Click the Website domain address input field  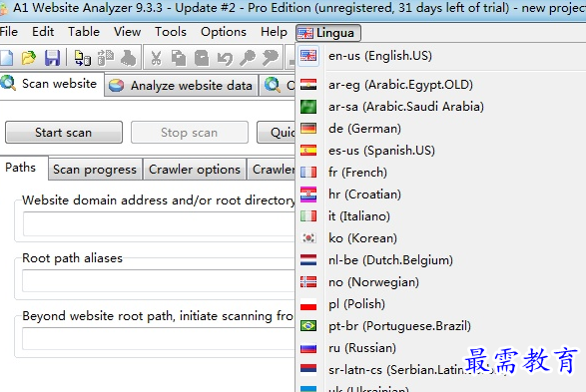pos(159,224)
